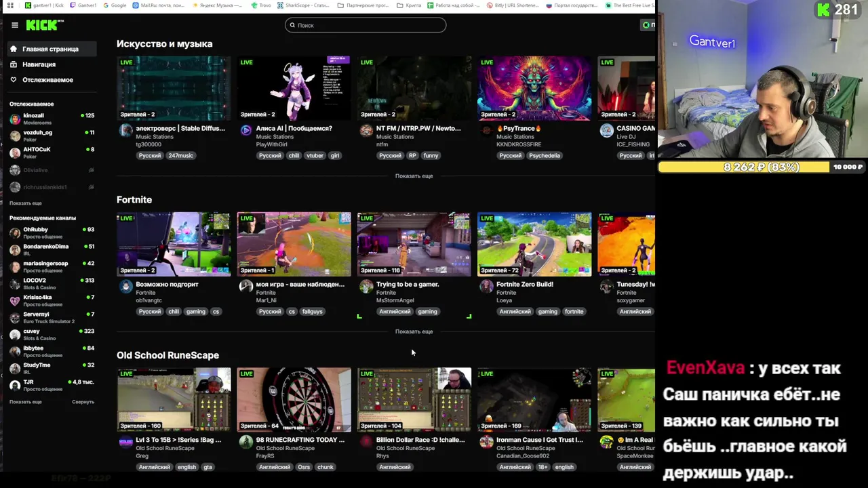Open Servernyi avatar icon

point(15,317)
